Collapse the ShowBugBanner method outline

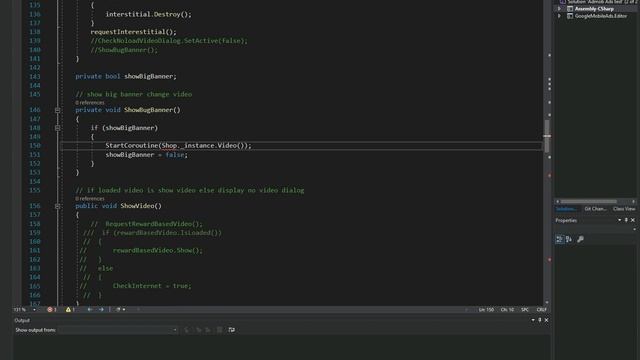point(58,110)
